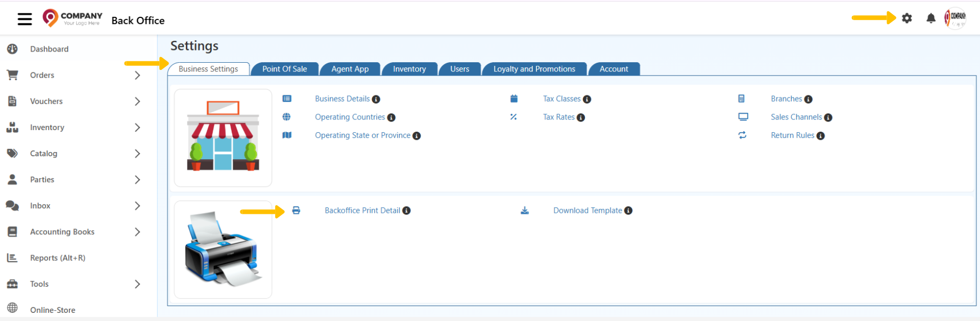Click the storefront illustration thumbnail
980x321 pixels.
(x=223, y=138)
